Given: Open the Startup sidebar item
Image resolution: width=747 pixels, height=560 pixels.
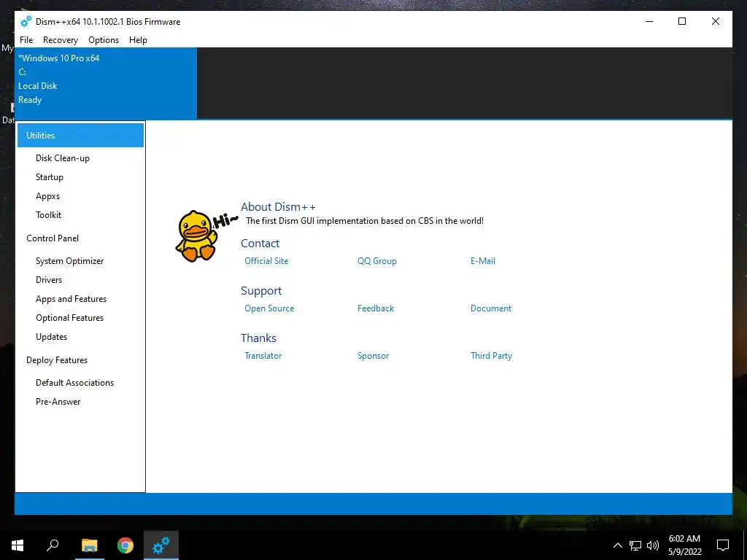Looking at the screenshot, I should 50,177.
